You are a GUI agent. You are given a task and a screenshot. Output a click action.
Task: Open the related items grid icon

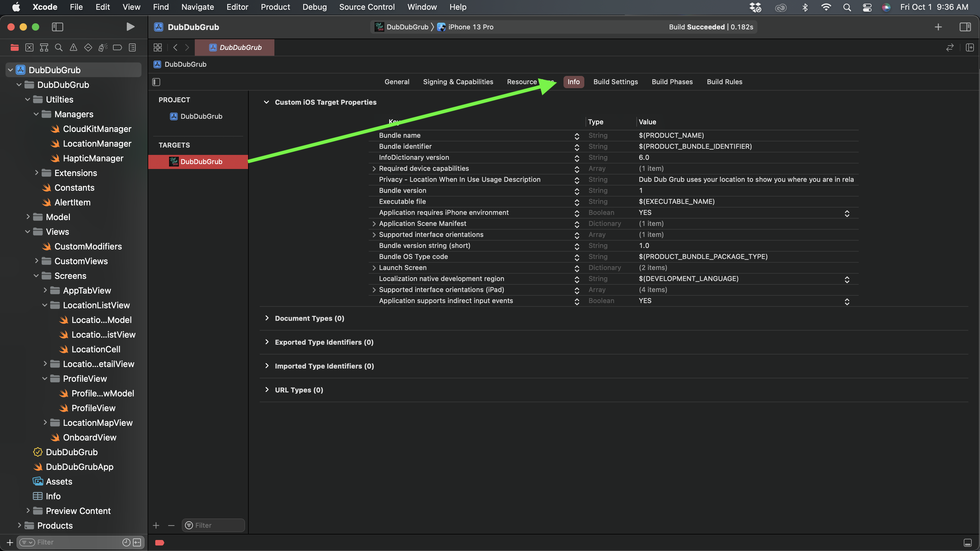157,47
